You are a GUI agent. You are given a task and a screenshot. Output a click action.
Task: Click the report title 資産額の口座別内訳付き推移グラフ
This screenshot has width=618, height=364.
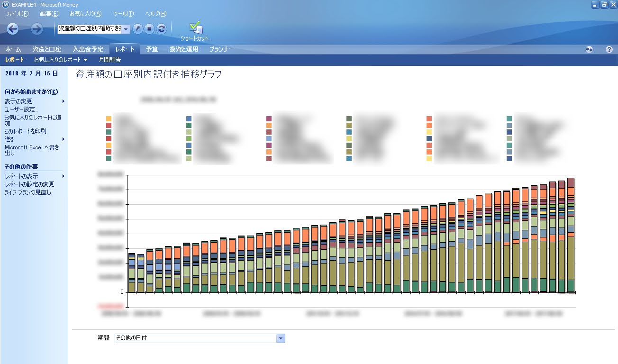(148, 74)
